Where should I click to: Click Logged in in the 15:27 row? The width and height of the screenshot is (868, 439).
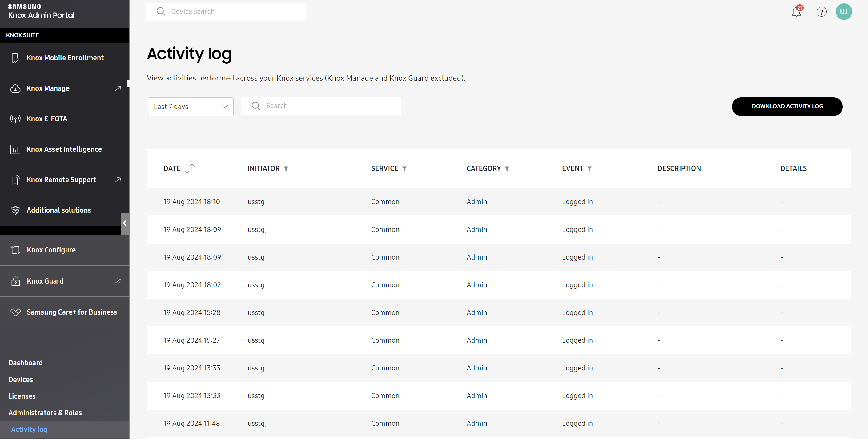point(577,340)
